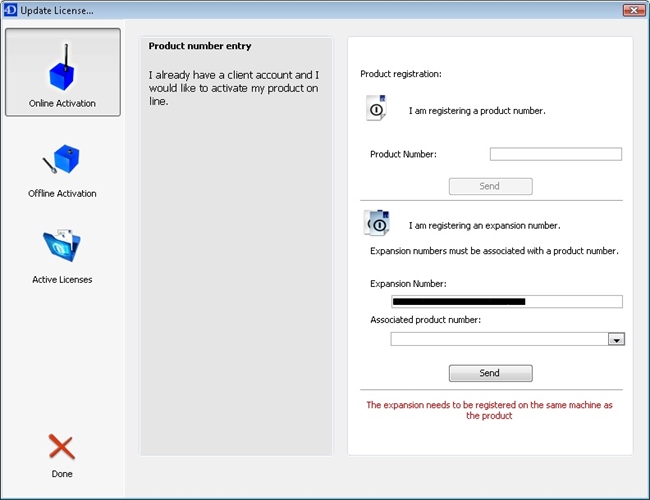Click inside the Expansion Number field
The height and width of the screenshot is (500, 650).
click(506, 301)
